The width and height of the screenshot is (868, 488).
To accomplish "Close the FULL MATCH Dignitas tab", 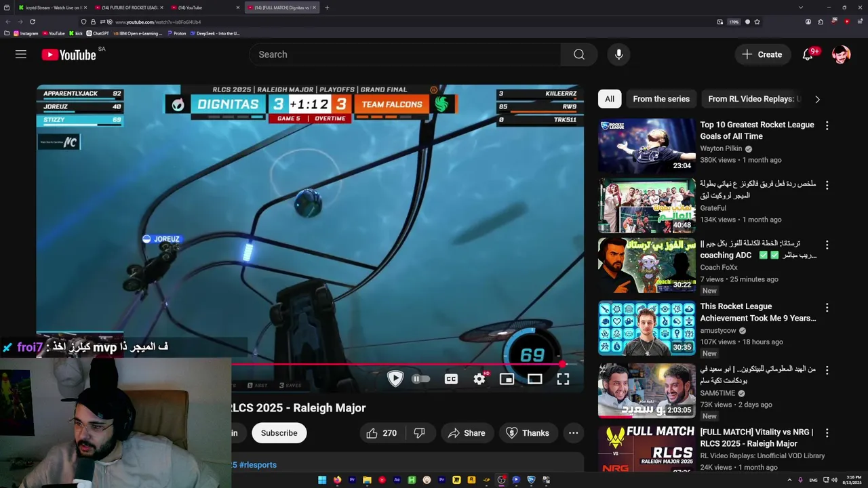I will (x=314, y=7).
